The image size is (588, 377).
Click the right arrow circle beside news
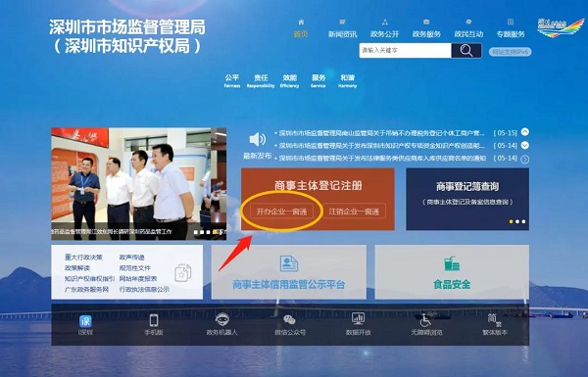click(525, 160)
